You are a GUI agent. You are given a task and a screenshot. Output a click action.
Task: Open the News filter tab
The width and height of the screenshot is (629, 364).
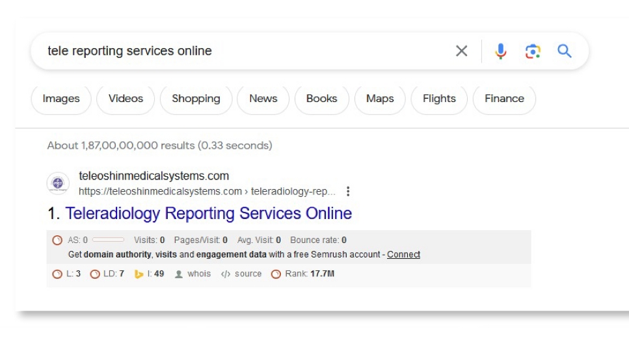pyautogui.click(x=263, y=99)
